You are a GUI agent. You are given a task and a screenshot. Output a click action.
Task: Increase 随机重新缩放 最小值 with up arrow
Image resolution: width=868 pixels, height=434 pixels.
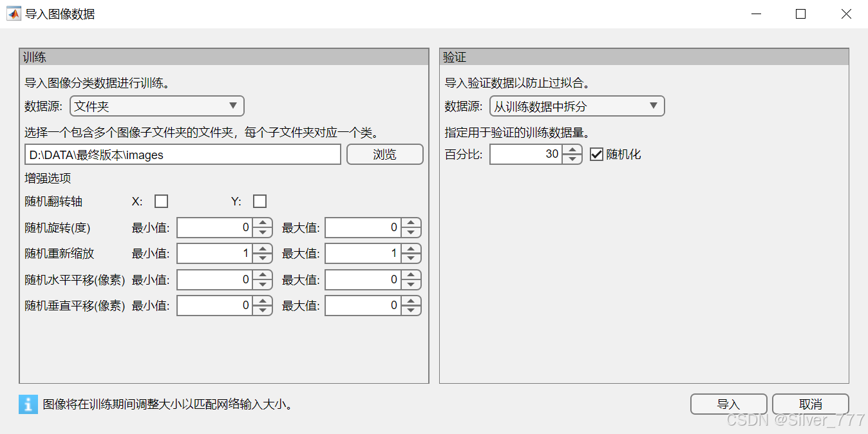click(262, 249)
